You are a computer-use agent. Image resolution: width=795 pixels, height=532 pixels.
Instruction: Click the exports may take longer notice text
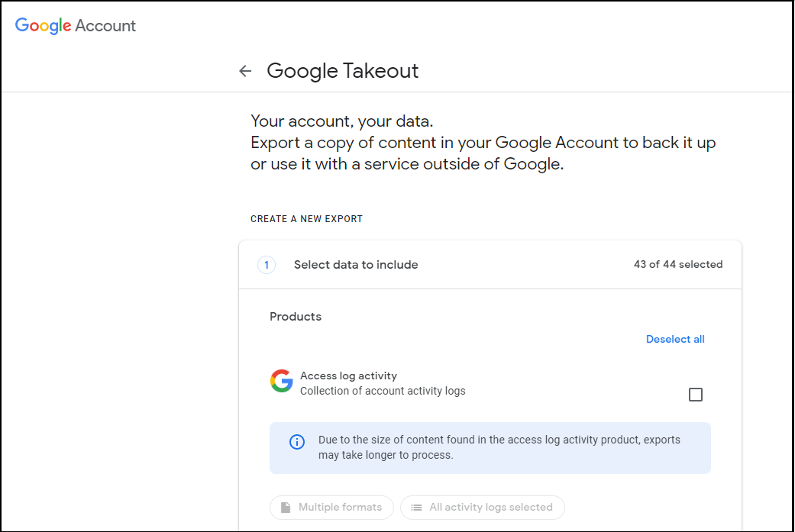(499, 447)
